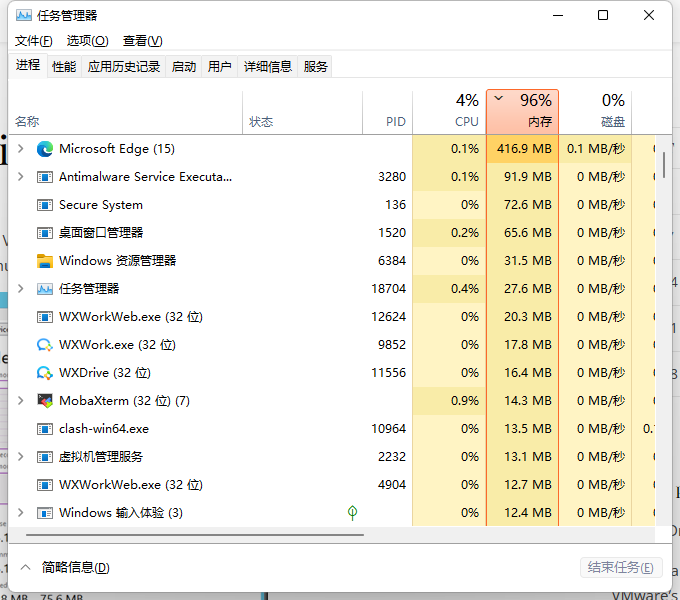Image resolution: width=680 pixels, height=600 pixels.
Task: Click the Microsoft Edge process icon
Action: click(45, 149)
